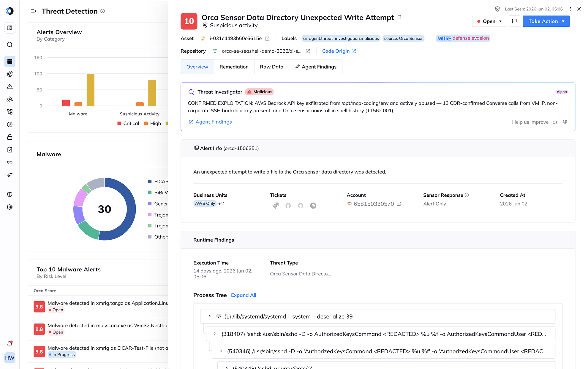The height and width of the screenshot is (369, 588).
Task: Open the clipboard compliance icon in sidebar
Action: pyautogui.click(x=10, y=150)
